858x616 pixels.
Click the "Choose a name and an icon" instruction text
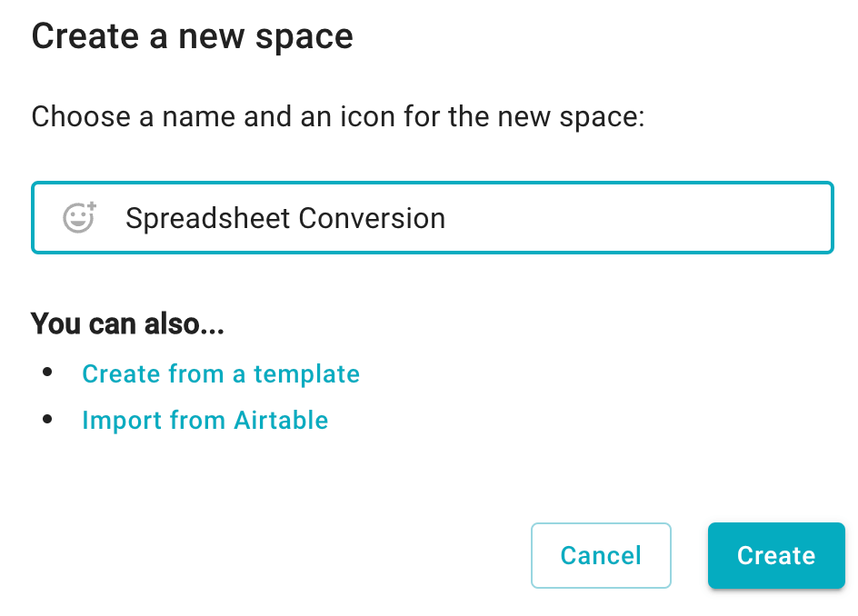(337, 117)
